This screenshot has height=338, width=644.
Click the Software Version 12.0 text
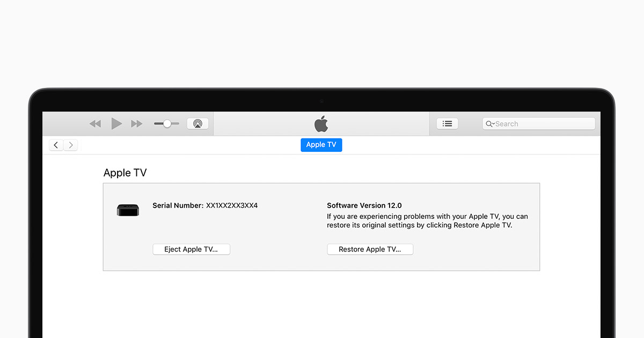pos(364,205)
